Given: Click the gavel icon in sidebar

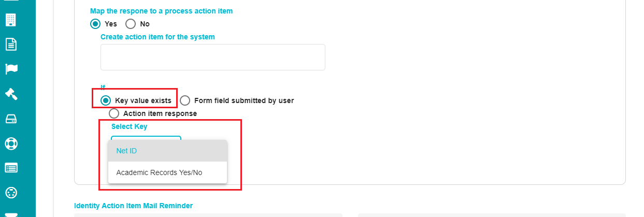Looking at the screenshot, I should click(x=11, y=94).
